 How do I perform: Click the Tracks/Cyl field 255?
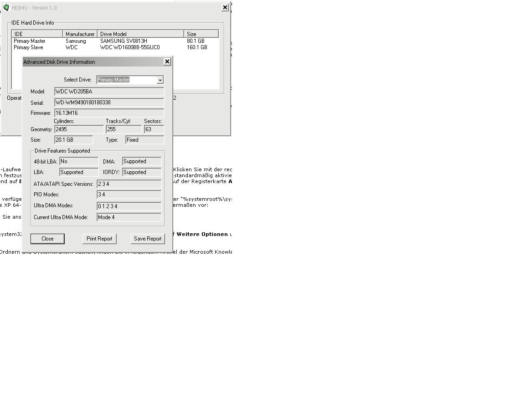(124, 129)
